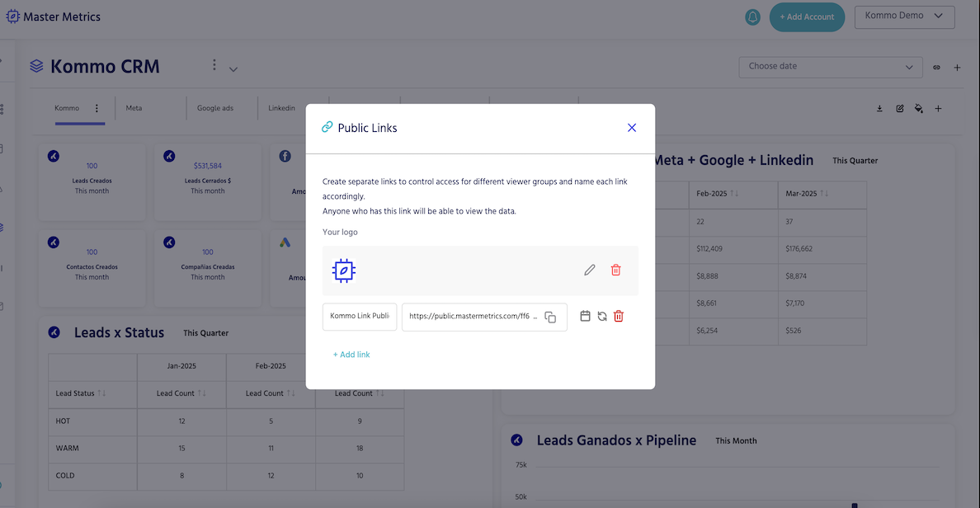
Task: Open notifications bell
Action: click(x=752, y=16)
